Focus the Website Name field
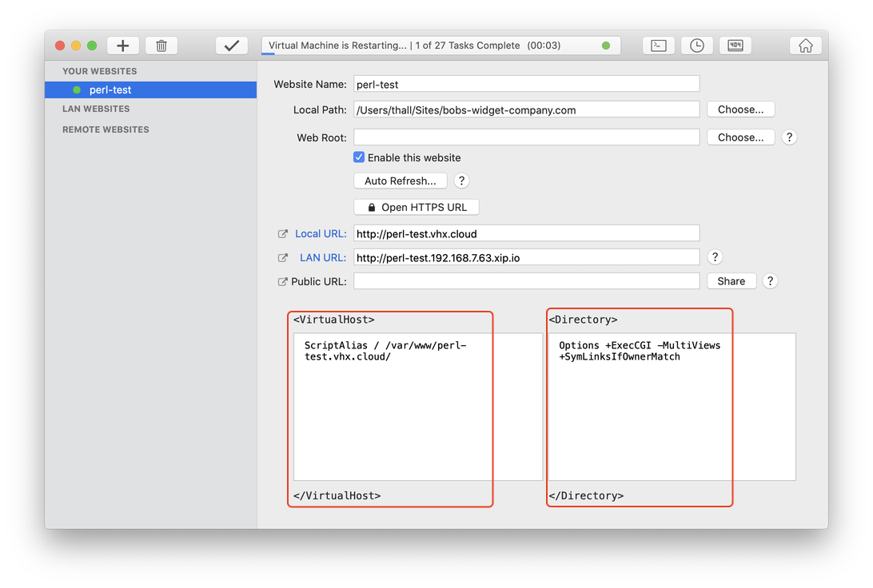 coord(527,85)
